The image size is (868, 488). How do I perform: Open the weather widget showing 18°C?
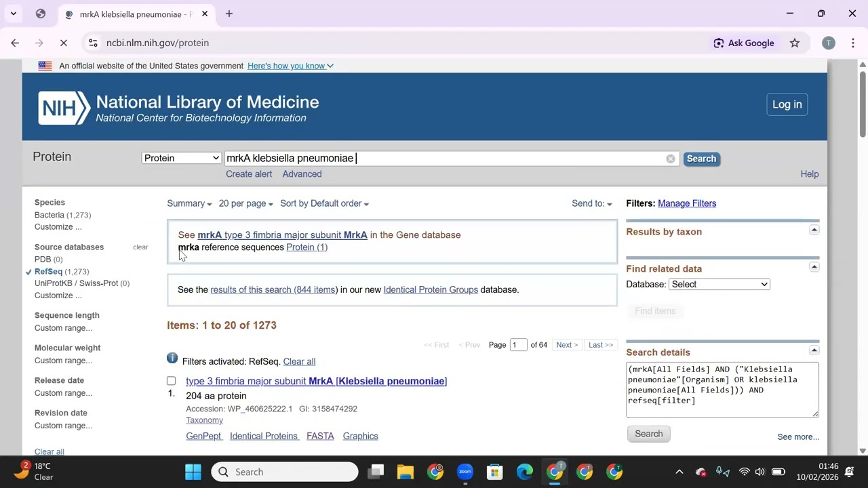coord(34,472)
